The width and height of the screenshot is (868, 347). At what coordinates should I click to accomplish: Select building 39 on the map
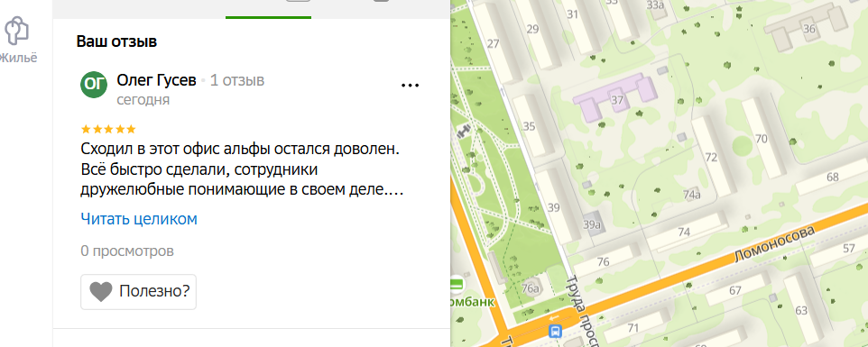[x=554, y=208]
